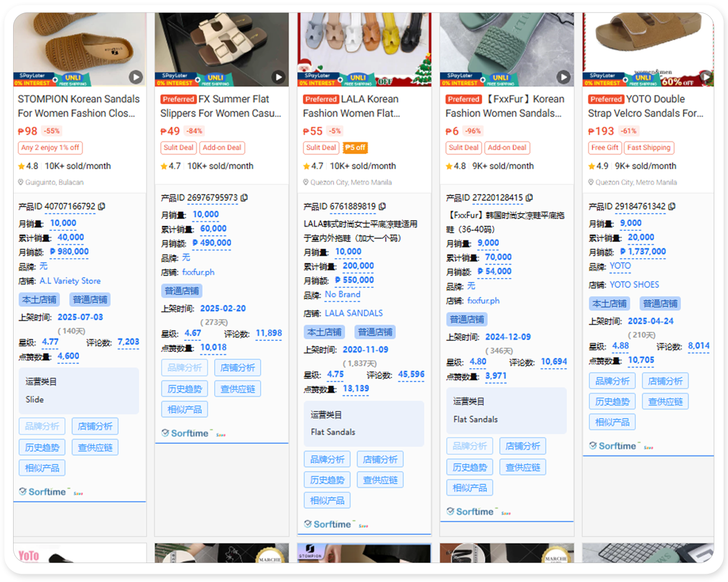The width and height of the screenshot is (728, 582).
Task: Play the FxxFur Korean sandals video
Action: tap(563, 77)
